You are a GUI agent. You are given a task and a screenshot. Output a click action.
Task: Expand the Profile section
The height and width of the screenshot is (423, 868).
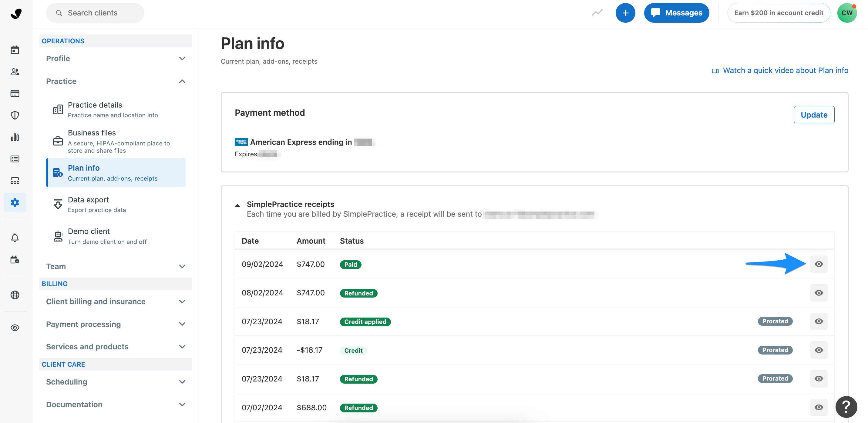[x=116, y=58]
